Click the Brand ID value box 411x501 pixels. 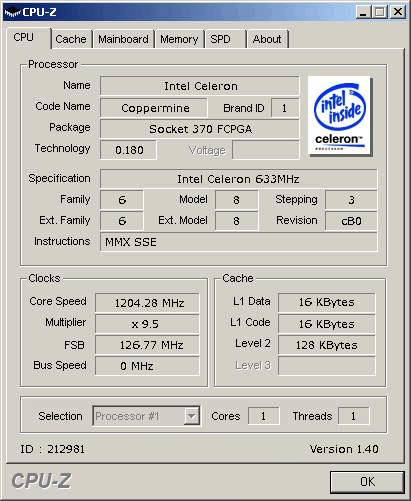coord(285,108)
